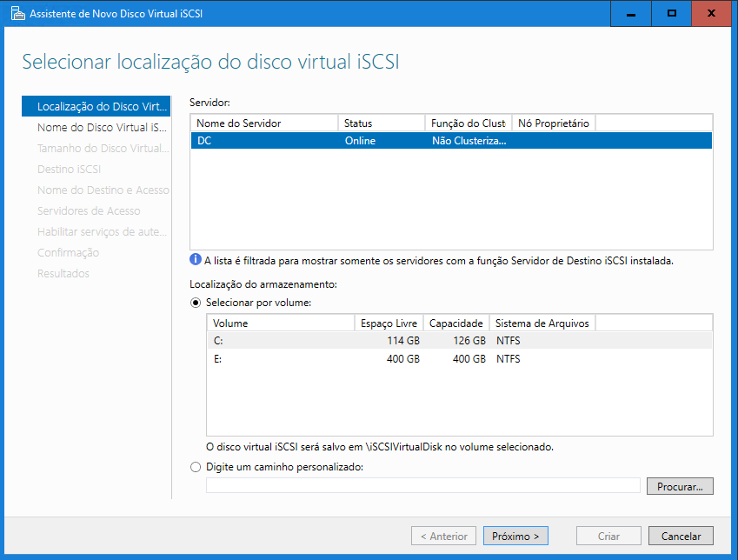Open 'Localização do Disco Virtual' step
The image size is (738, 560).
coord(102,107)
